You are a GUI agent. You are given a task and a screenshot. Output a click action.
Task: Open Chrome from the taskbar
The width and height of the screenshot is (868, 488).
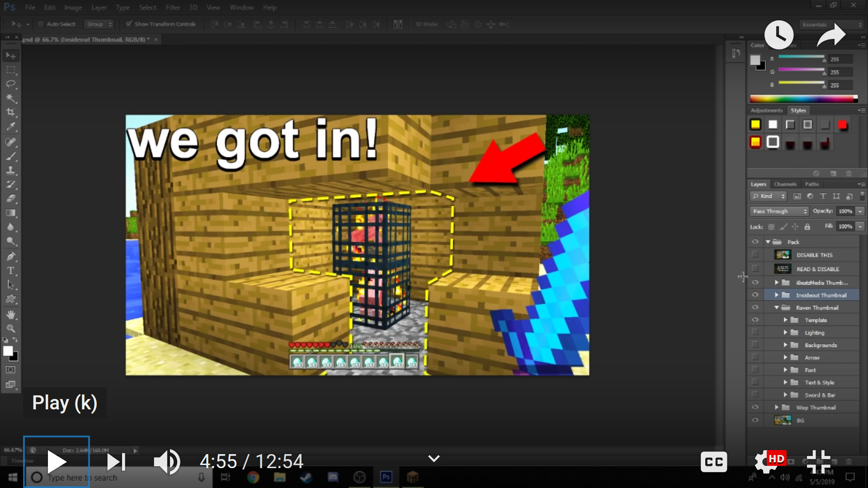coord(253,477)
